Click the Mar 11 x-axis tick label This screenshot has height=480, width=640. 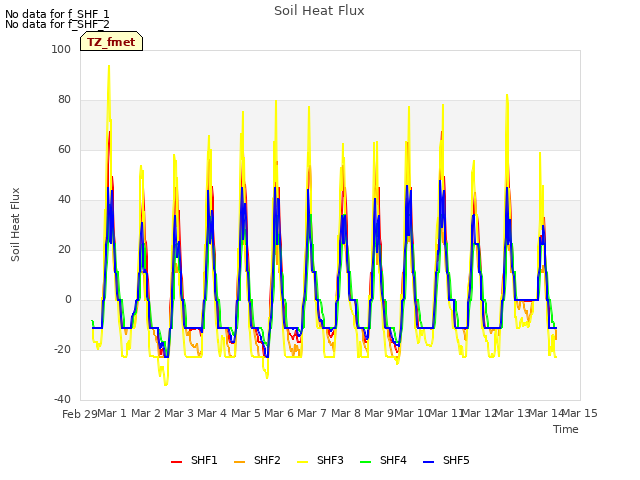click(x=446, y=413)
